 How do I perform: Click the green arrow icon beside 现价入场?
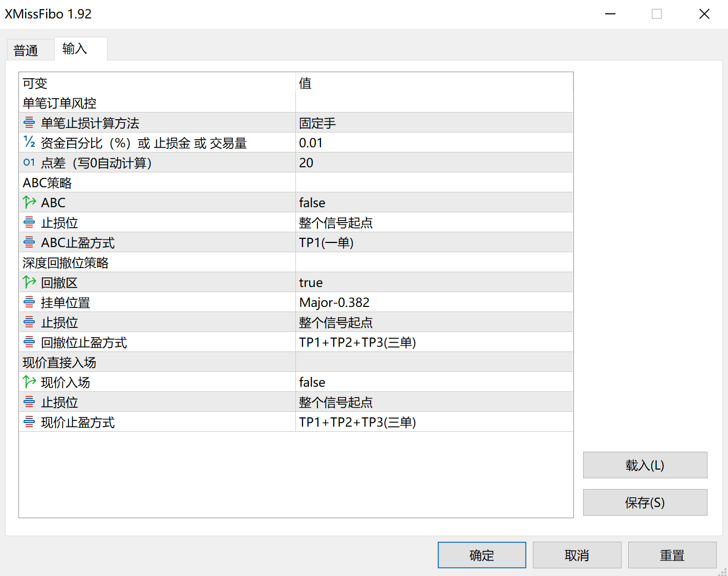click(x=29, y=382)
